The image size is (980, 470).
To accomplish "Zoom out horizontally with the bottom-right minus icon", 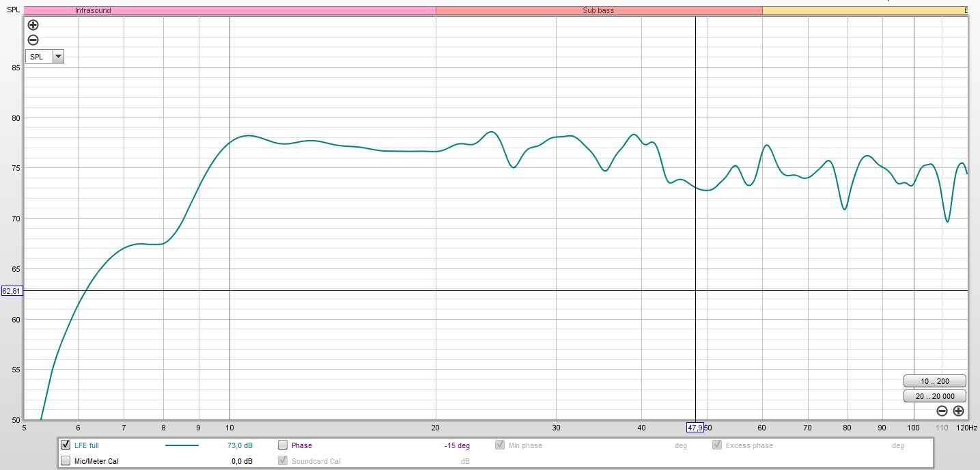I will [942, 411].
